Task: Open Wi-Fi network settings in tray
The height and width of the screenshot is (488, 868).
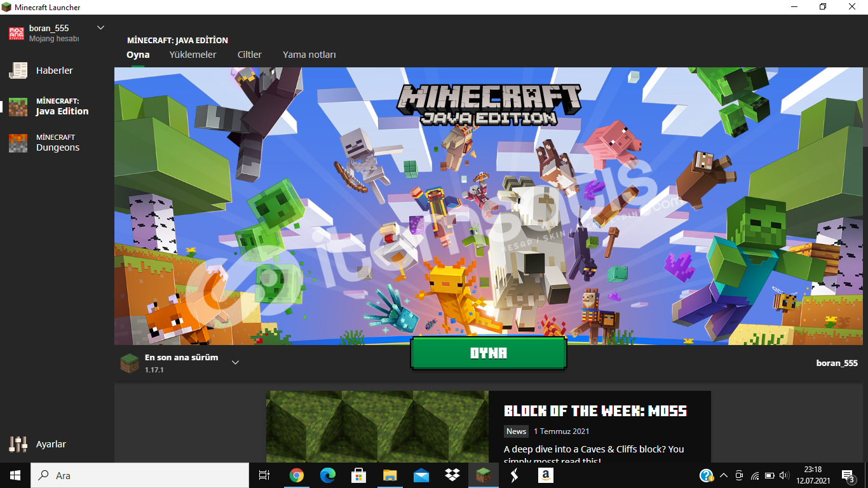Action: [x=755, y=475]
